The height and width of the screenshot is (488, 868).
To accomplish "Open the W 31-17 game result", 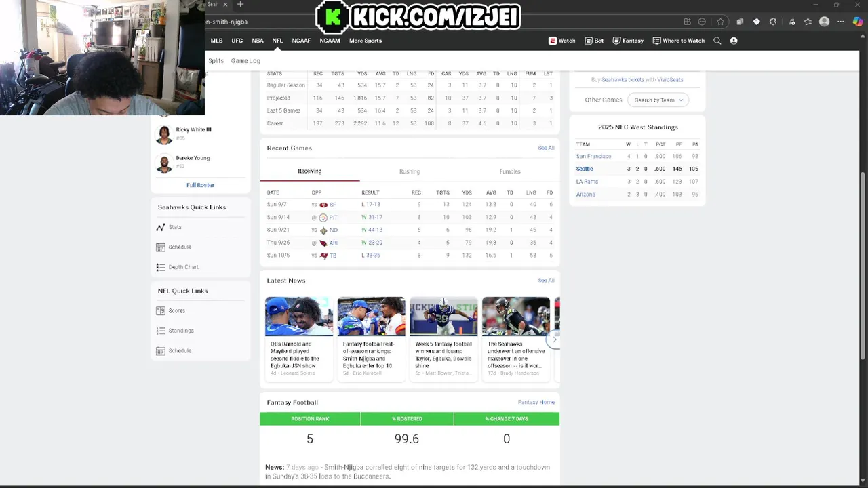I will click(372, 218).
